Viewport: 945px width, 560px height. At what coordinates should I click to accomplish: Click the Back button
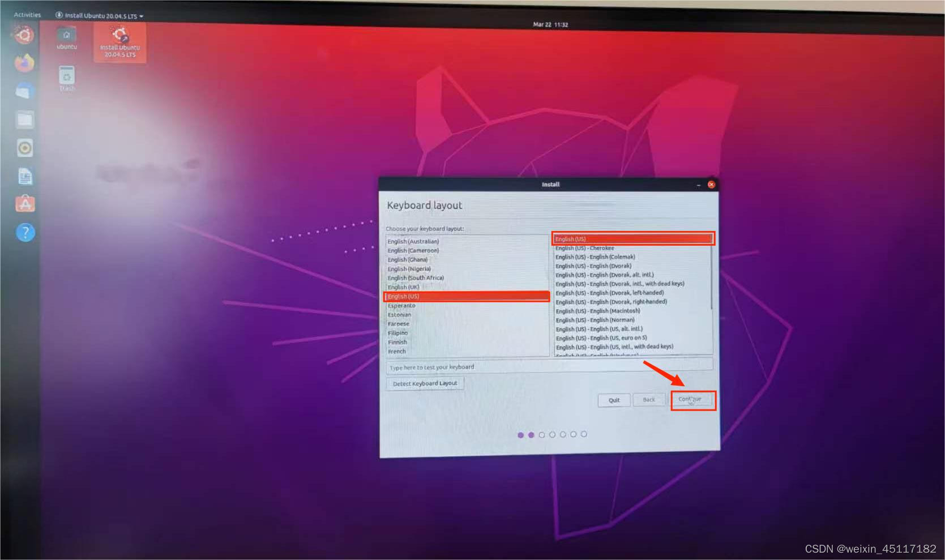[x=649, y=400]
